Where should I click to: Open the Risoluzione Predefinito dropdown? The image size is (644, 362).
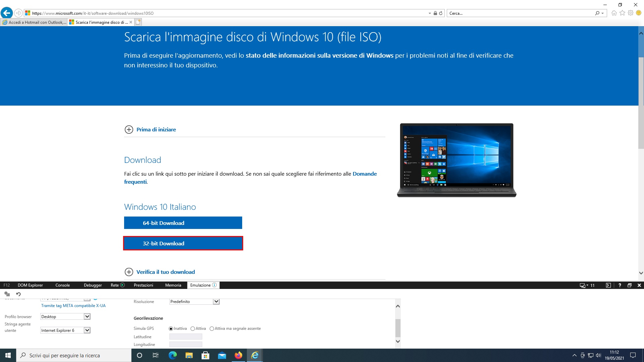point(194,301)
